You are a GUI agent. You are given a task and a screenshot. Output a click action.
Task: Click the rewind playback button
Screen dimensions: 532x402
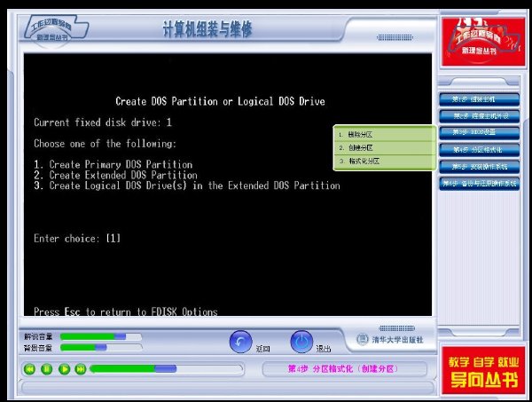coord(29,369)
